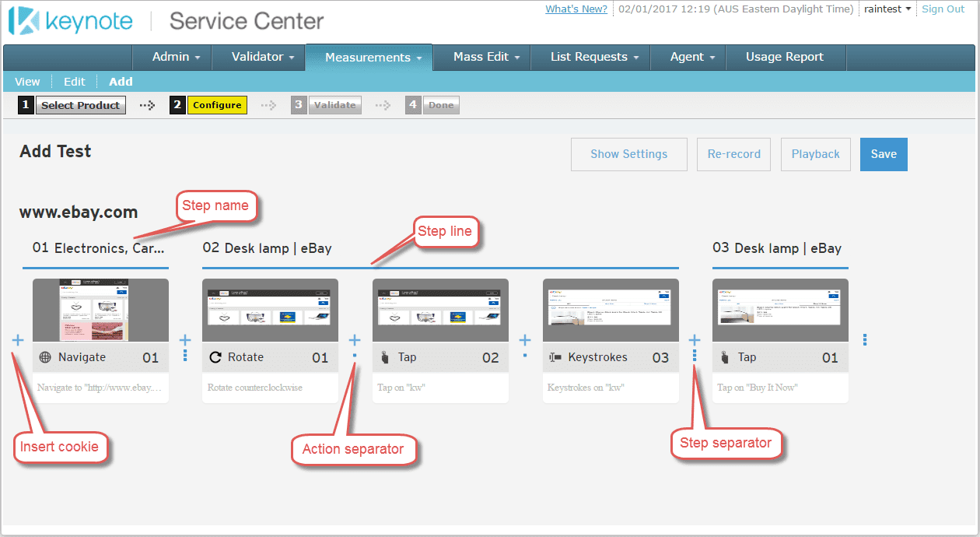Select the Add submenu item
Screen dimensions: 980x537
[x=121, y=82]
